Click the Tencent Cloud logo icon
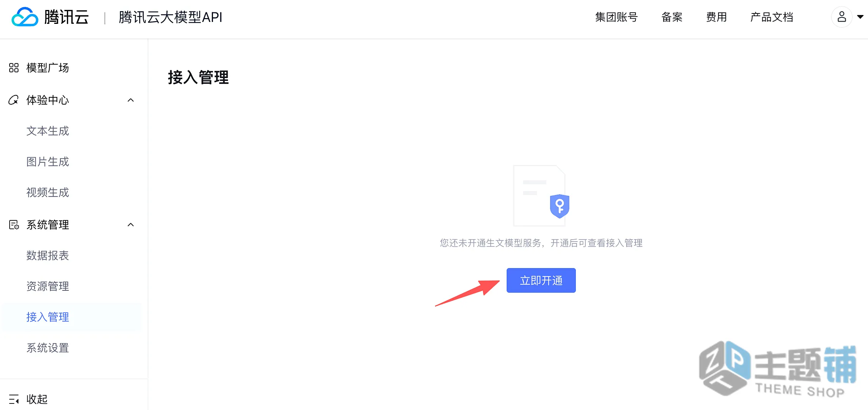 coord(25,17)
